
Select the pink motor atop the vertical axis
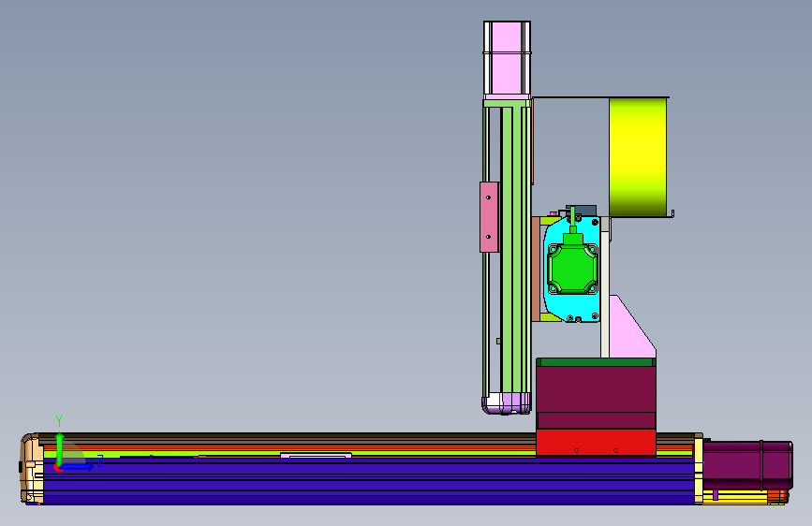[507, 59]
